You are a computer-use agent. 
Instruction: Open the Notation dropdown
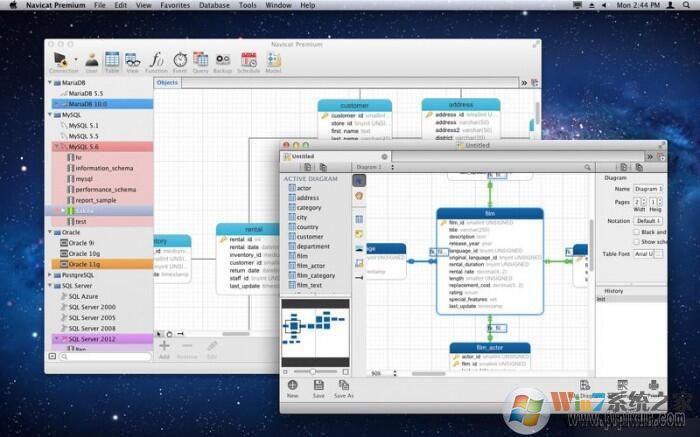pos(648,221)
